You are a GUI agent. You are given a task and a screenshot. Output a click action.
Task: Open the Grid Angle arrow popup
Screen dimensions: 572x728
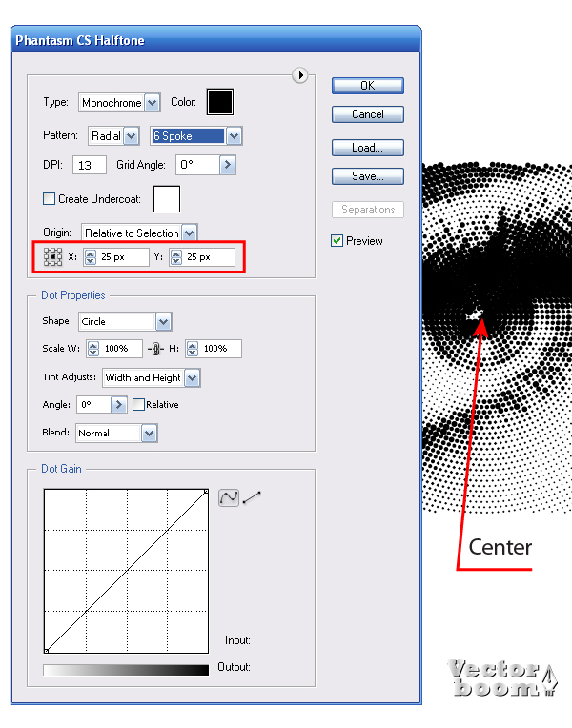pyautogui.click(x=227, y=165)
